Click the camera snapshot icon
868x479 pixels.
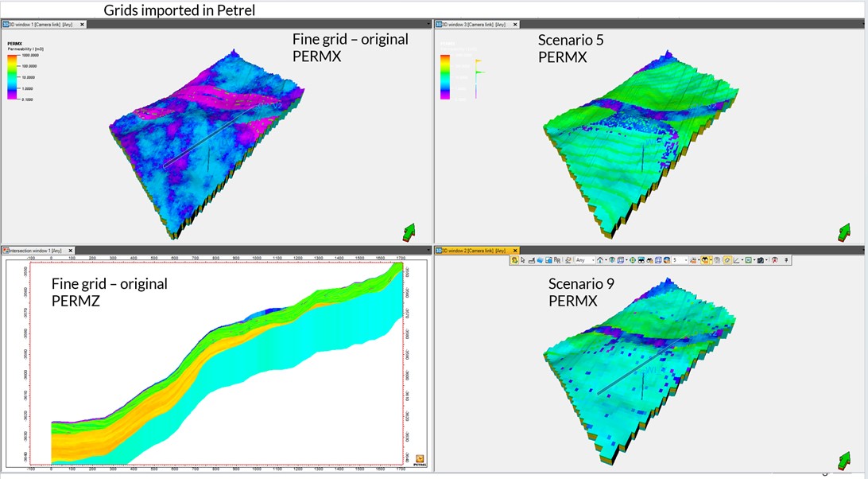click(761, 260)
